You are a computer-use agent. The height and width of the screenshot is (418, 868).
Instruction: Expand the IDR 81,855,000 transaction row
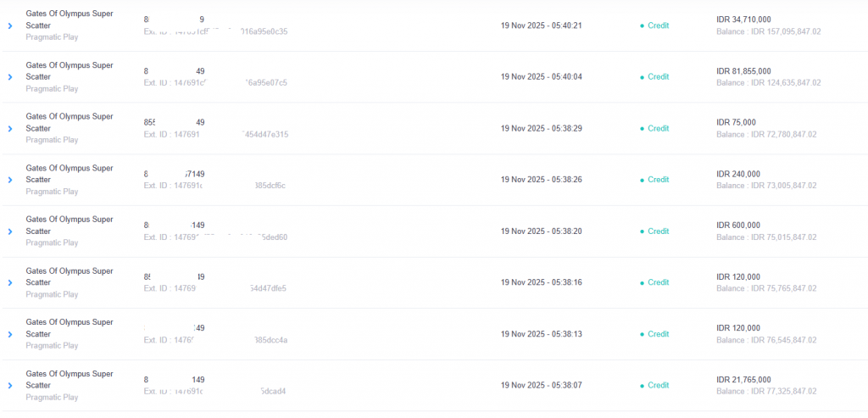point(10,77)
